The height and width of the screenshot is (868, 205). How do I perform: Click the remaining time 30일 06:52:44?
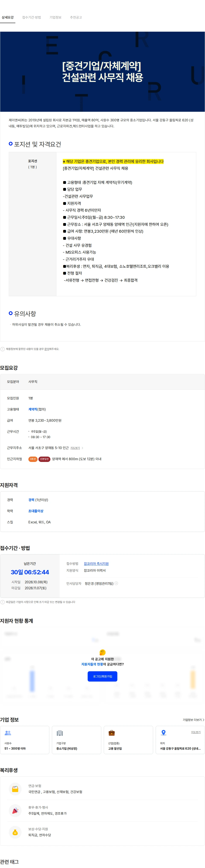click(x=30, y=572)
